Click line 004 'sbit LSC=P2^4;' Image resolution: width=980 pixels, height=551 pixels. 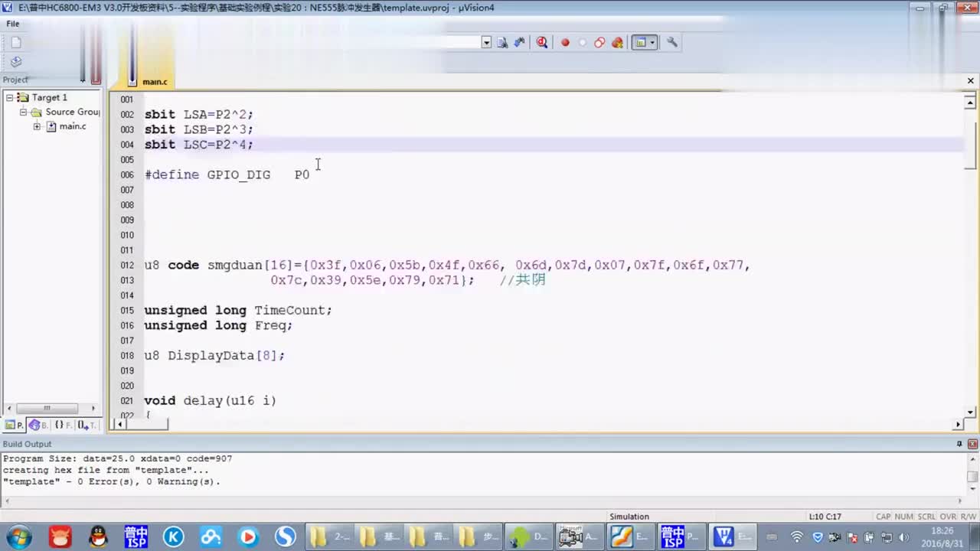click(199, 145)
